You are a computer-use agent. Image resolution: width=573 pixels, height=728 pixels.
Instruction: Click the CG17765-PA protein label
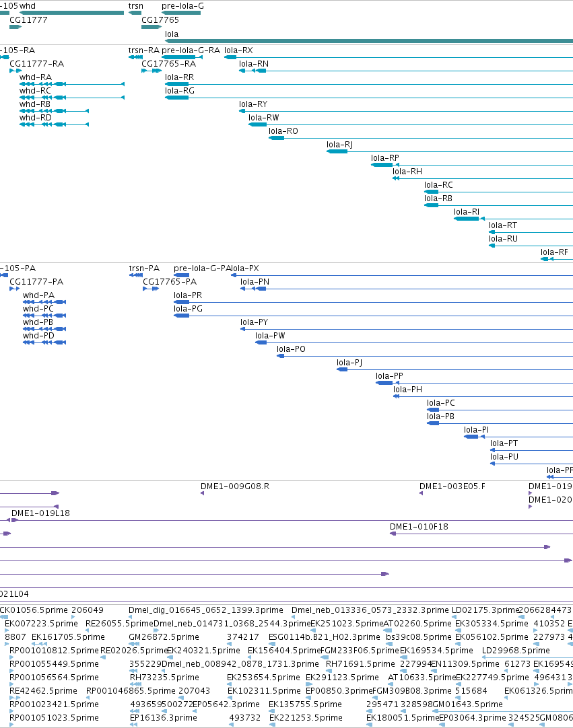170,282
